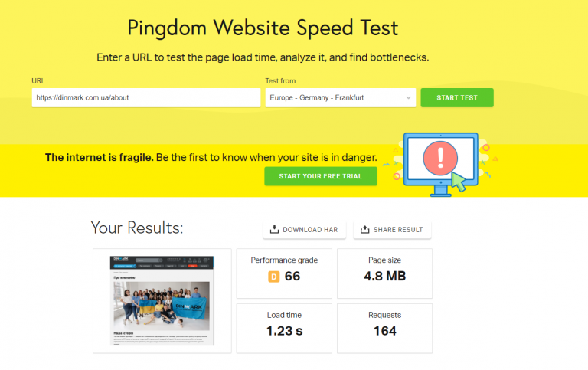The height and width of the screenshot is (370, 588).
Task: Click the Download HAR button
Action: tap(304, 230)
